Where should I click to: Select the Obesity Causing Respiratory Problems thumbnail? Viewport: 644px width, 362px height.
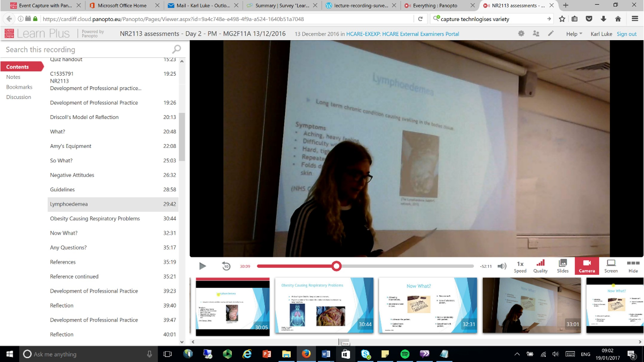click(x=324, y=305)
